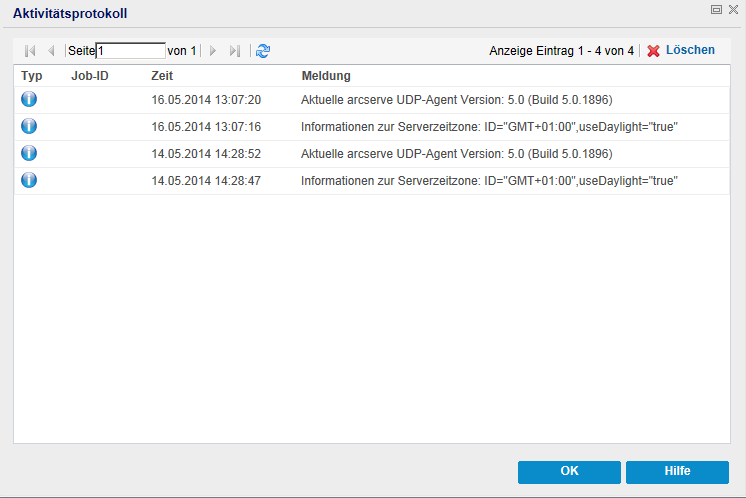Click the Löschen link

(x=690, y=50)
